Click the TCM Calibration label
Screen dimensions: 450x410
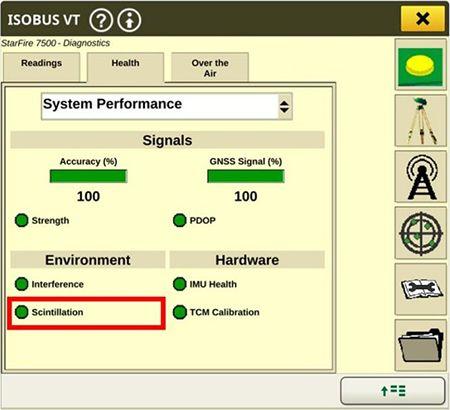pyautogui.click(x=225, y=312)
